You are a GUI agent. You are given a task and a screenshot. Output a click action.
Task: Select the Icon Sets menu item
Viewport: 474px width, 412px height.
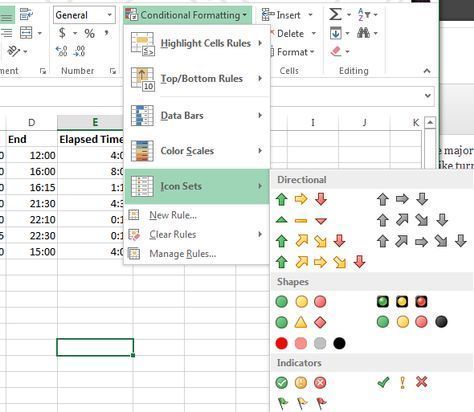(197, 186)
